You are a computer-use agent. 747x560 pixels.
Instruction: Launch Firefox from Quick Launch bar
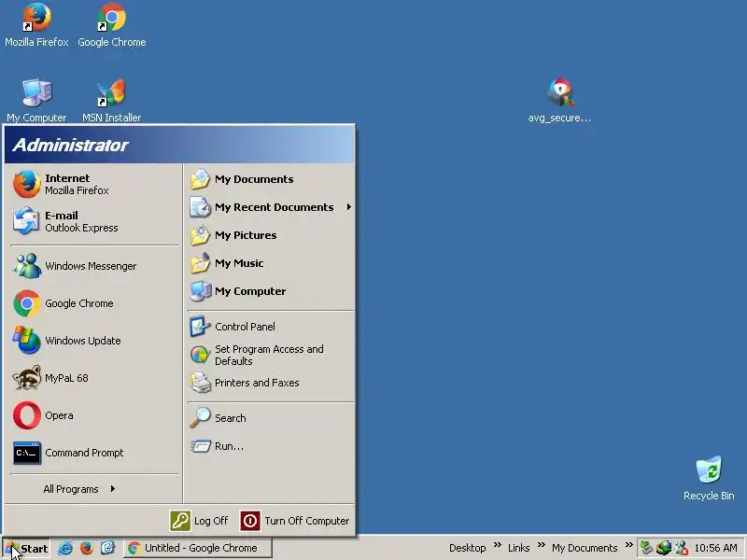(x=86, y=548)
